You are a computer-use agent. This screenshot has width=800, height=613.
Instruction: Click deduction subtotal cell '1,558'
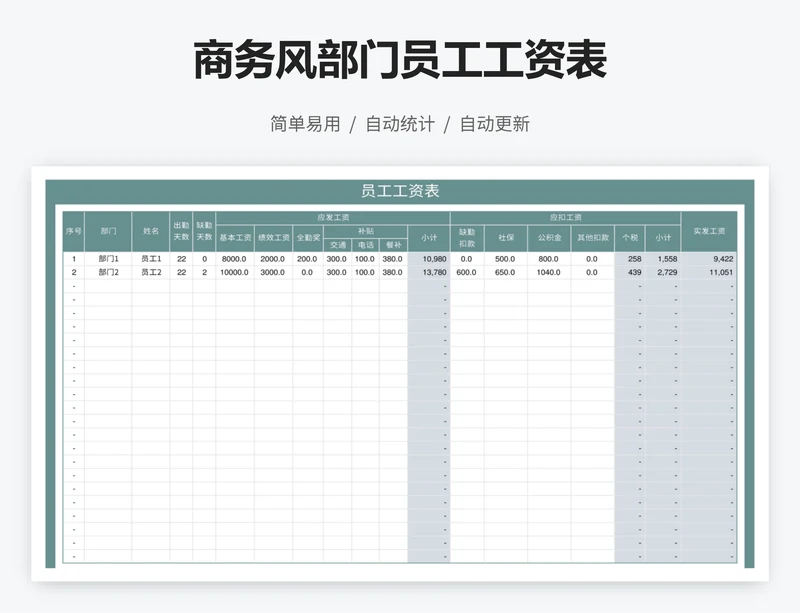click(663, 259)
